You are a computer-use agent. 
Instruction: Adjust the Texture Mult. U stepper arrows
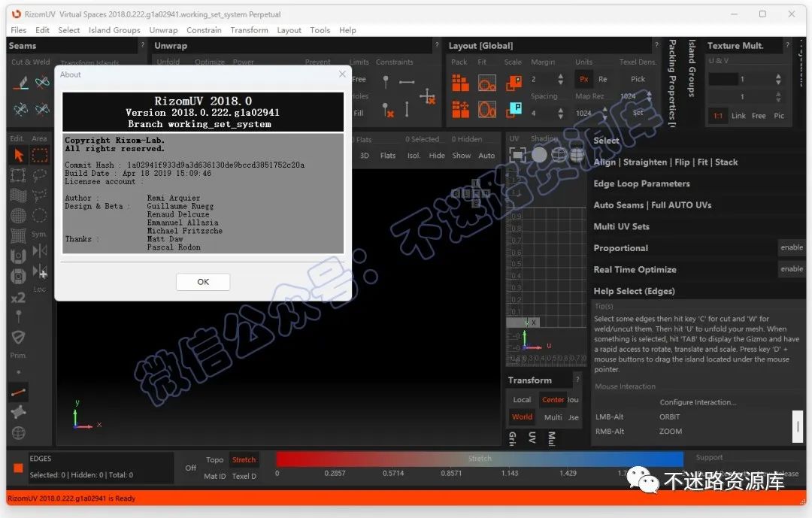point(778,79)
